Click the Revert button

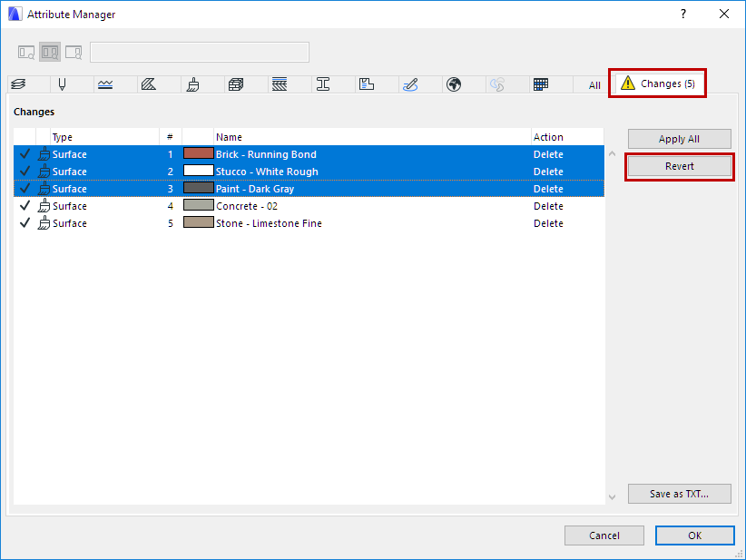click(680, 166)
